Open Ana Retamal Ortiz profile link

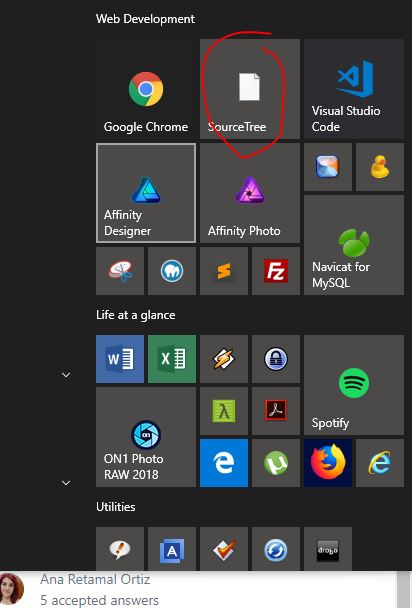tap(95, 579)
